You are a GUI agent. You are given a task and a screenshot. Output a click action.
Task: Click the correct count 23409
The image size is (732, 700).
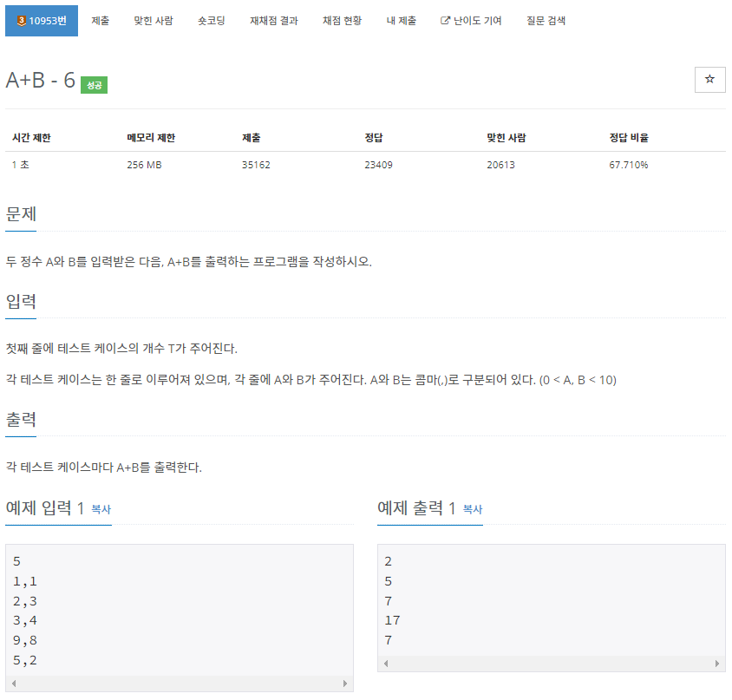point(379,165)
